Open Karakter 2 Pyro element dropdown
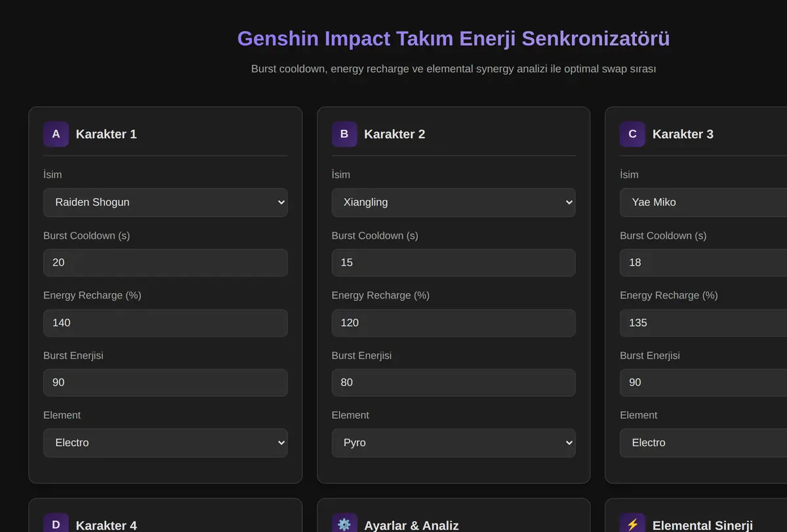 [x=454, y=443]
